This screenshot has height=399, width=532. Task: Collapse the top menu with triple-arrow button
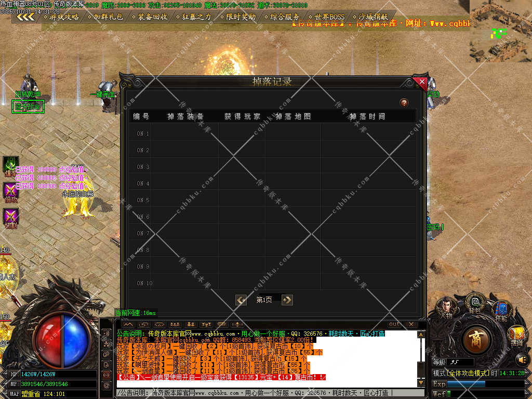click(25, 17)
